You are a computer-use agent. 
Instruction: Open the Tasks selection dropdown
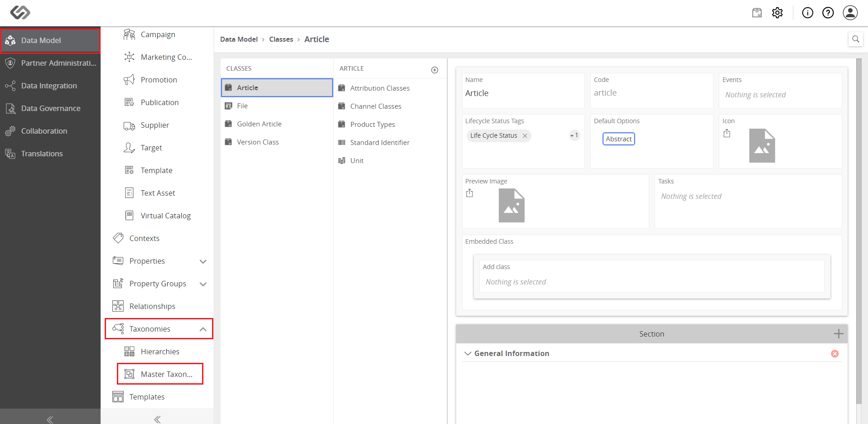748,196
